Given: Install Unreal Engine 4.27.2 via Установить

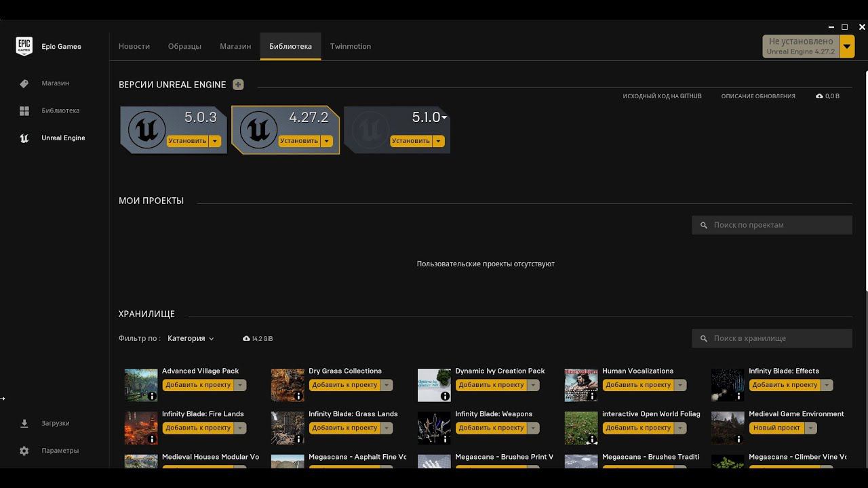Looking at the screenshot, I should coord(300,141).
